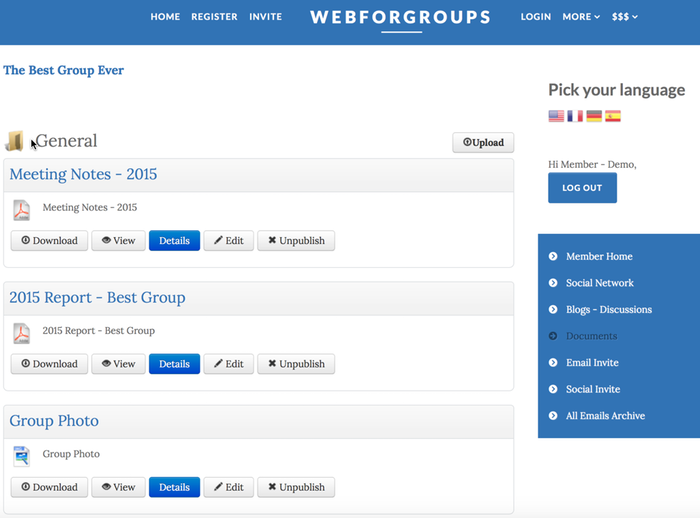The width and height of the screenshot is (700, 518).
Task: Click arrow icon beside Blogs - Discussions
Action: [x=553, y=309]
